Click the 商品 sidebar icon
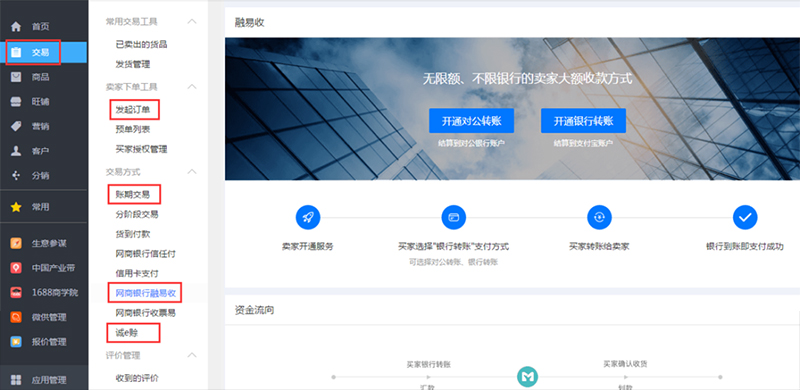Viewport: 800px width, 390px height. click(x=16, y=77)
